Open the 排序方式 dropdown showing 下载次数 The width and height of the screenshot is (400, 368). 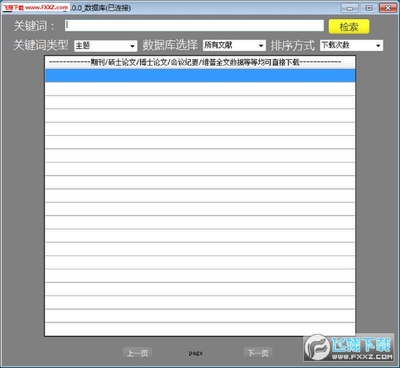(351, 45)
